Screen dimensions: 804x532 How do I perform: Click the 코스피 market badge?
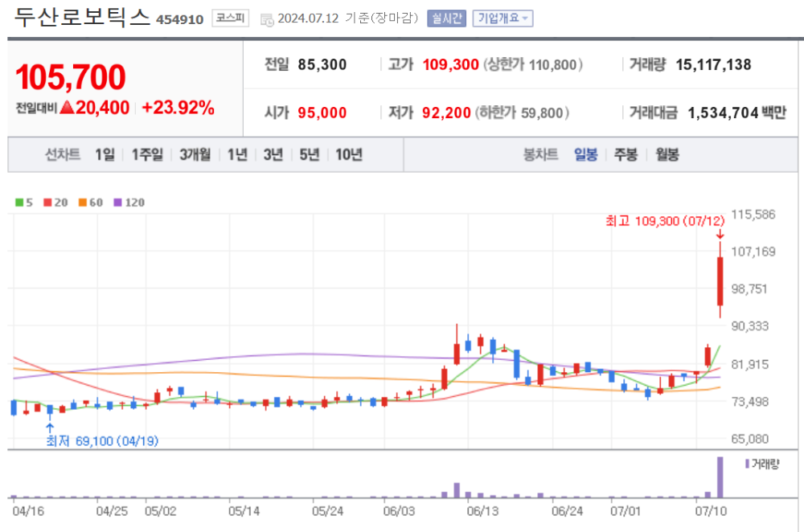(230, 18)
